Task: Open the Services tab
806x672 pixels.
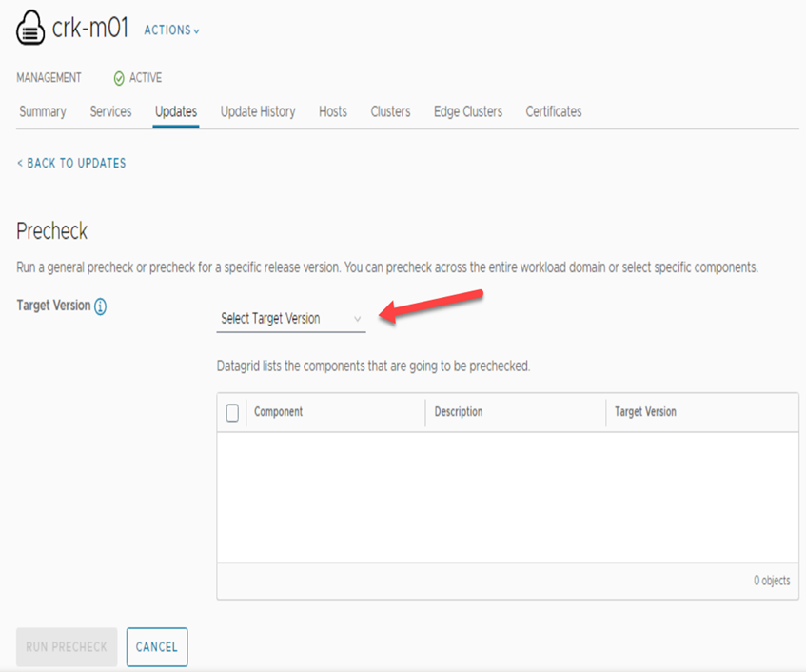Action: 110,111
